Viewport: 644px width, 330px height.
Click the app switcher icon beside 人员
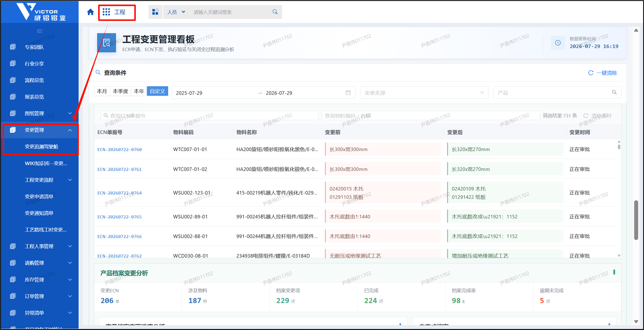(x=155, y=12)
